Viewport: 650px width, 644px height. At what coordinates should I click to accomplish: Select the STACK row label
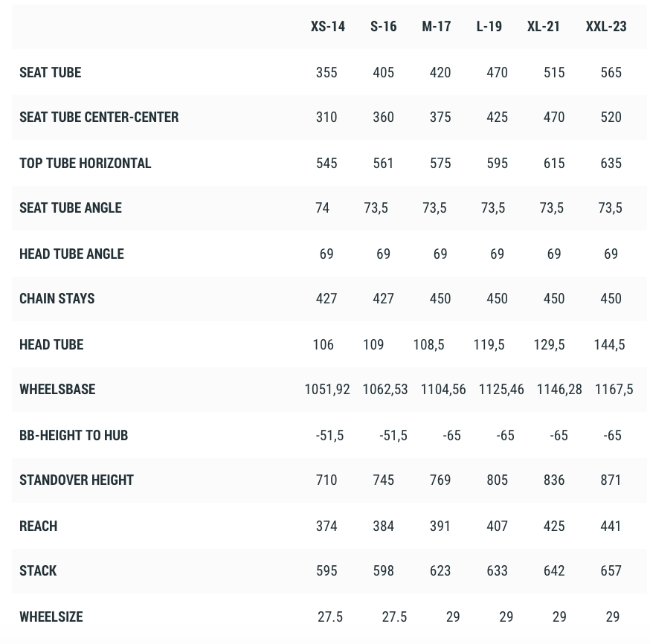(38, 571)
